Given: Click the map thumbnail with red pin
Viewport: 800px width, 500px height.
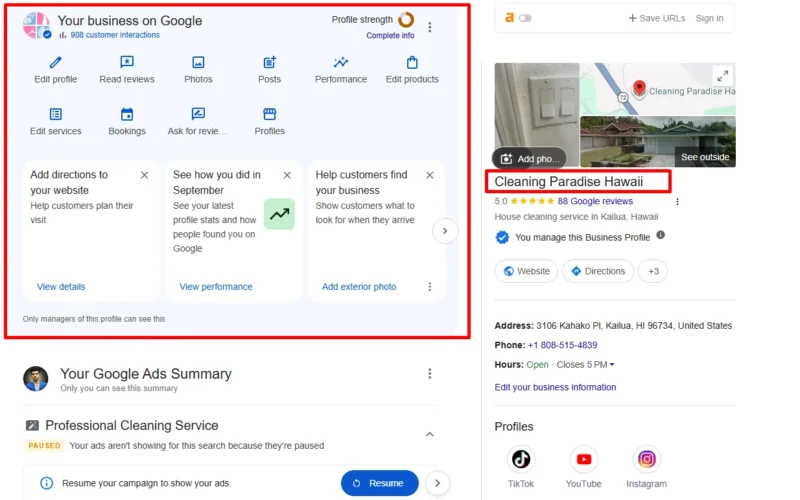Looking at the screenshot, I should point(658,89).
